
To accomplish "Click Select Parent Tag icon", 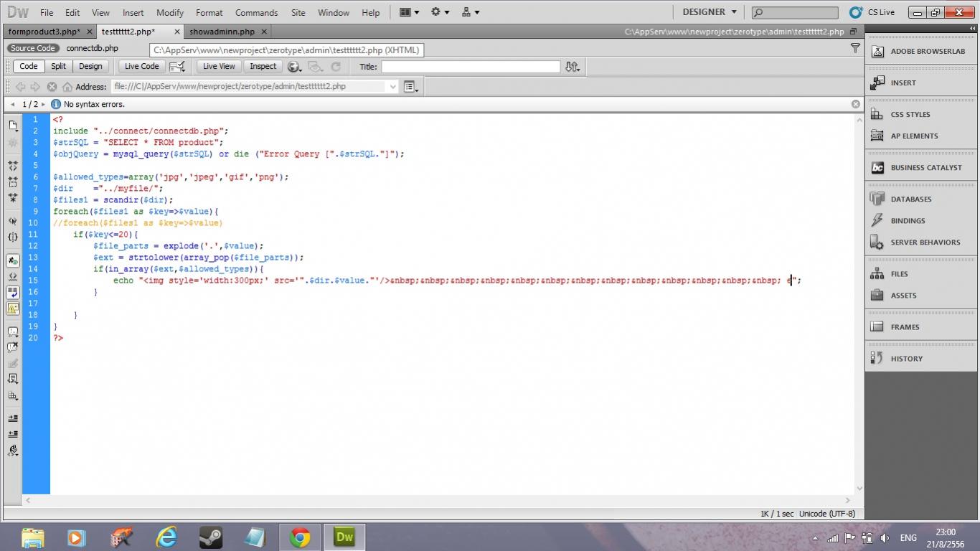I will [13, 221].
